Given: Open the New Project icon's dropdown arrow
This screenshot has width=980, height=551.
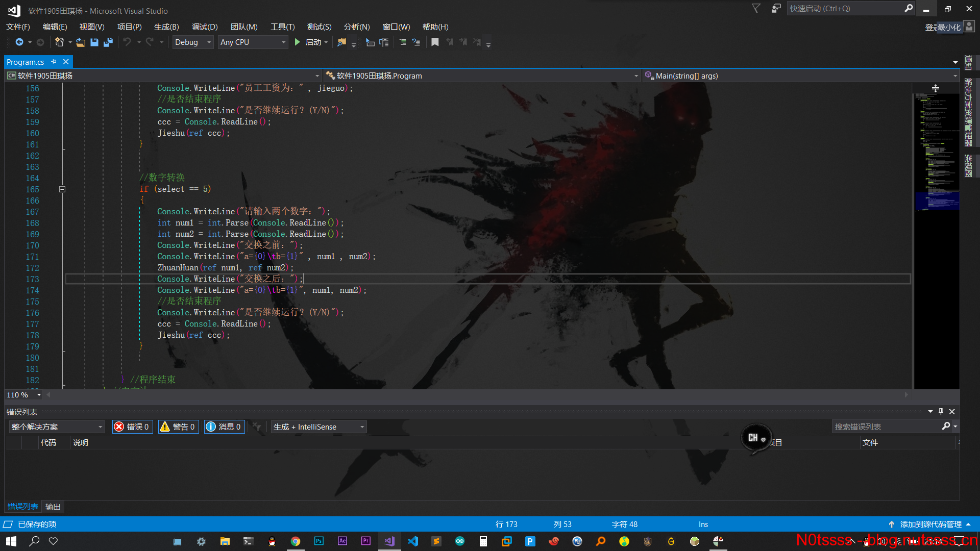Looking at the screenshot, I should (70, 42).
